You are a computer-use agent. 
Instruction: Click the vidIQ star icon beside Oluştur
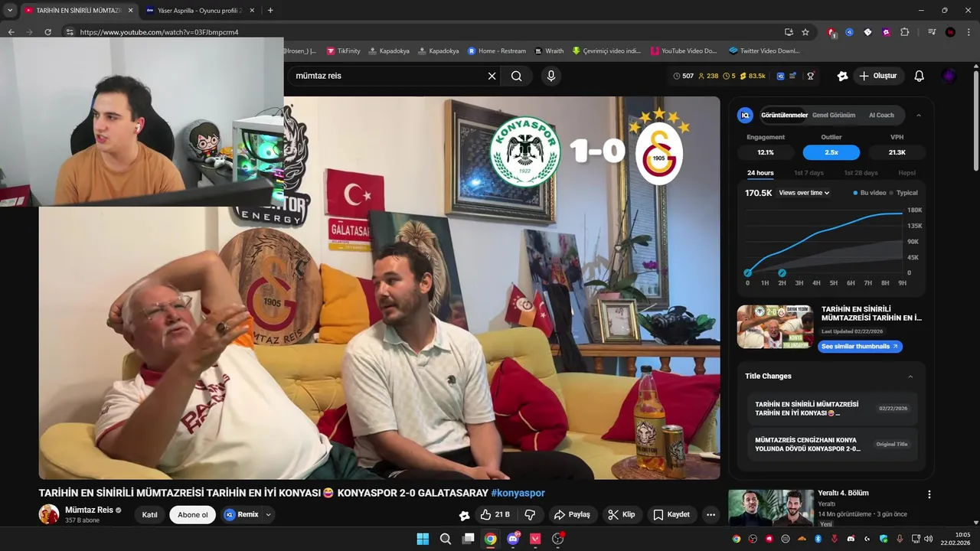point(842,76)
